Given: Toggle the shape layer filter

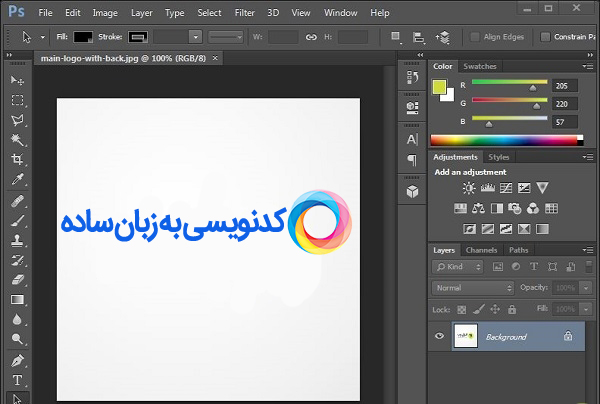Looking at the screenshot, I should (552, 267).
